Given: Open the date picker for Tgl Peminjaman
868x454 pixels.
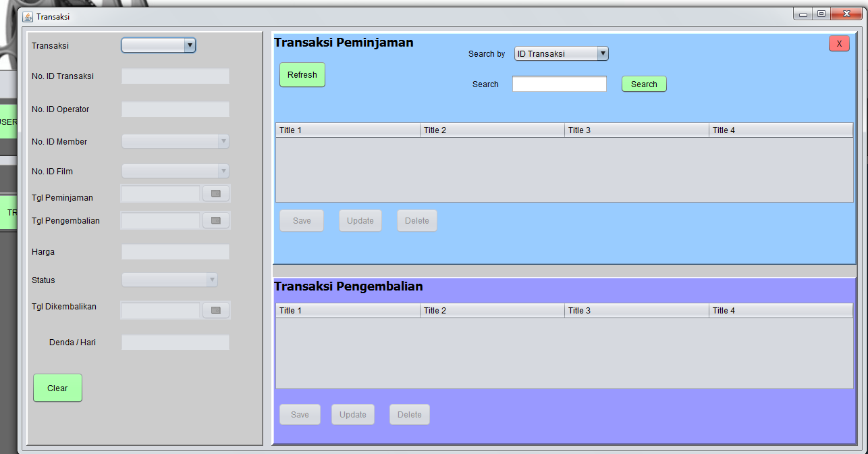Looking at the screenshot, I should [x=215, y=195].
